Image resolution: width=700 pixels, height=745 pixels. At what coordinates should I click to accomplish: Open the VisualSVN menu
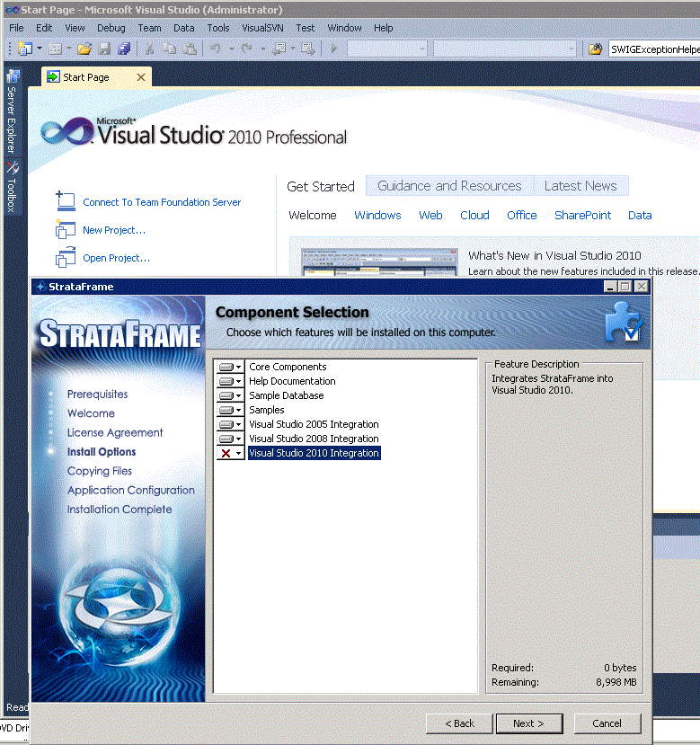click(262, 28)
